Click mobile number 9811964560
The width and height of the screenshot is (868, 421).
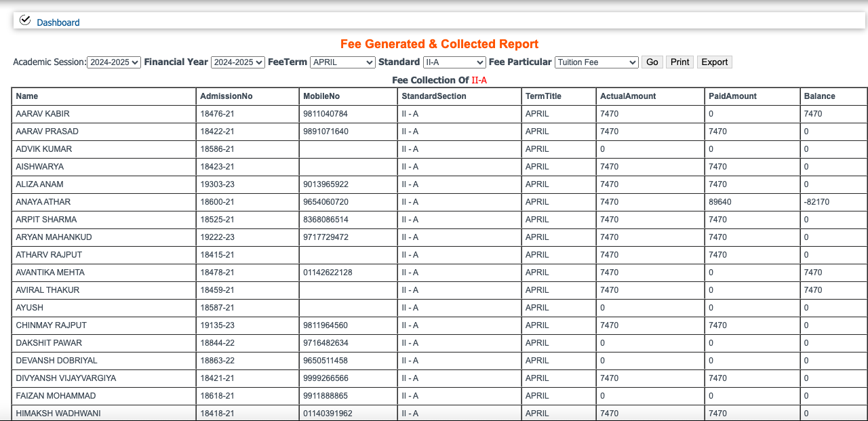325,325
